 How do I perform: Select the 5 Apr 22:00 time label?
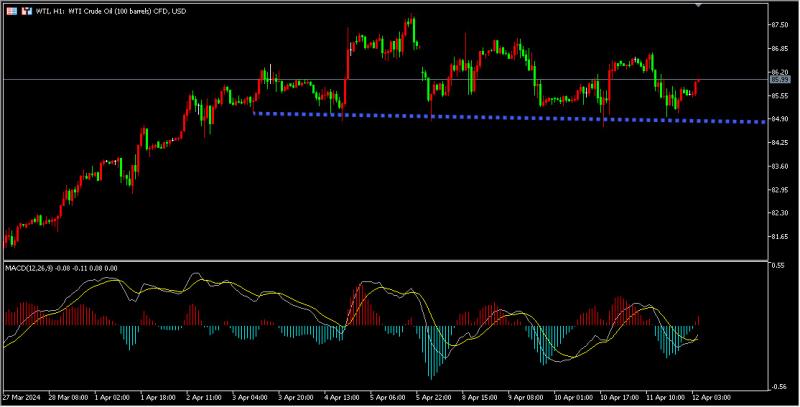point(431,397)
